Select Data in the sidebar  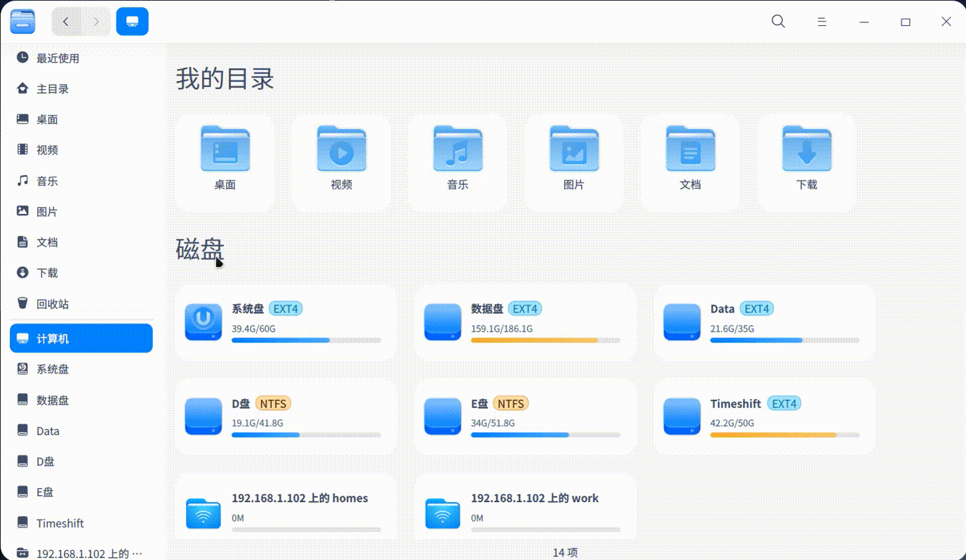47,430
